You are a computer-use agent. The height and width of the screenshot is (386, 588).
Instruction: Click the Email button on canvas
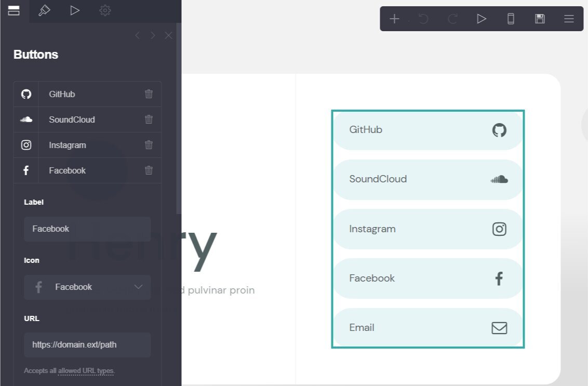click(428, 327)
